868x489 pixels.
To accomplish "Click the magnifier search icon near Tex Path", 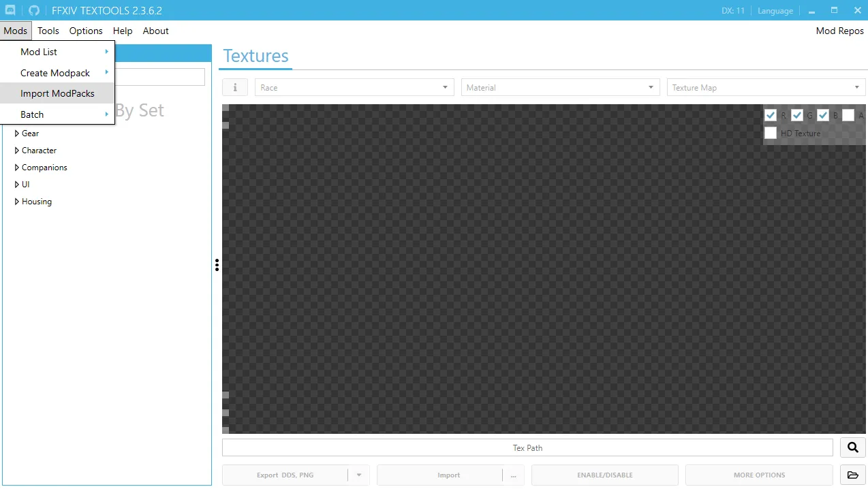I will point(852,447).
